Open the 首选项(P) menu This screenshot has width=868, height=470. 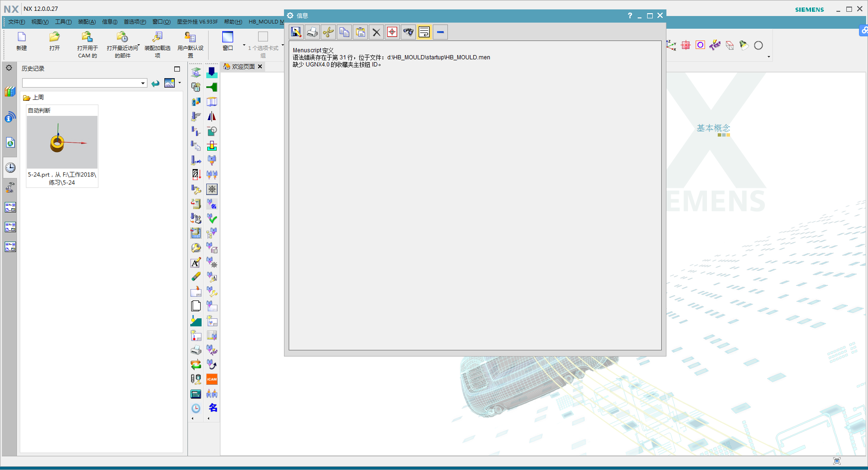[135, 22]
